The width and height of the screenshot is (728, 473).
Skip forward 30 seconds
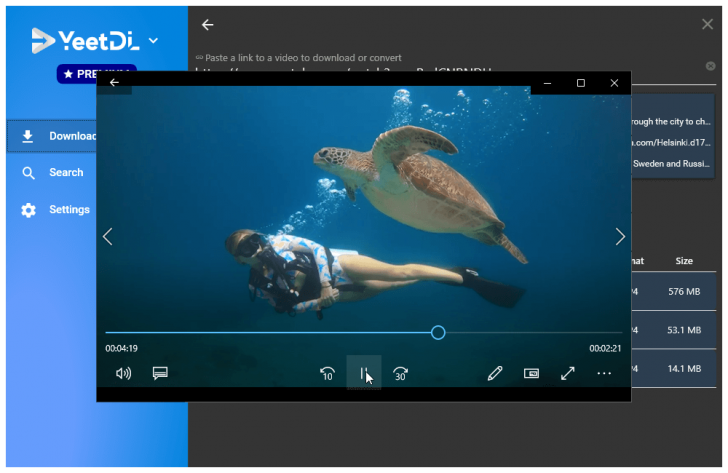point(400,373)
